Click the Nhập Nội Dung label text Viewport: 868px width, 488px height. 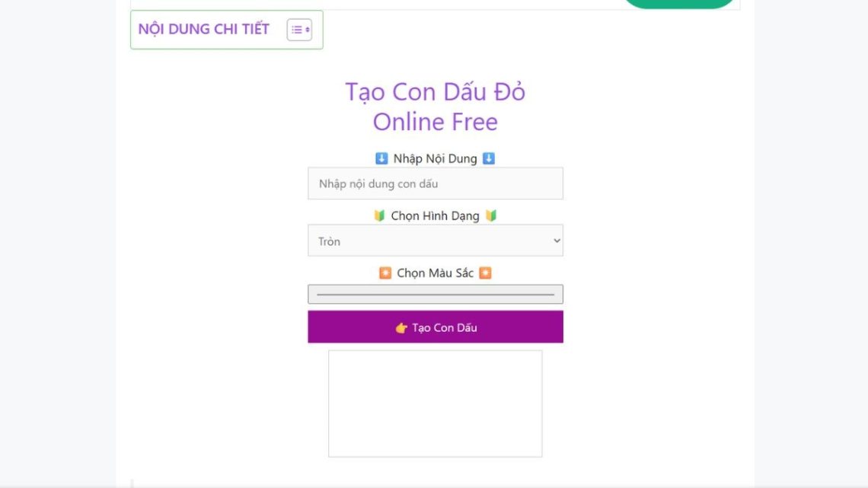coord(435,159)
